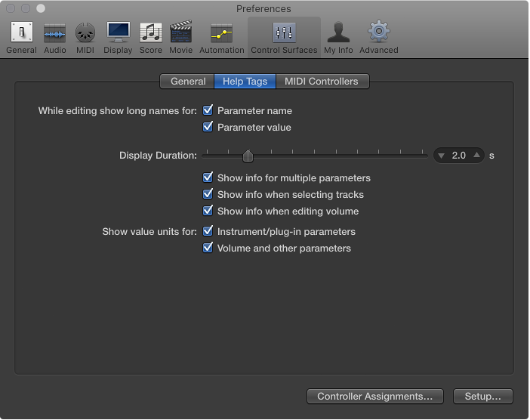Open Controller Assignments window
The height and width of the screenshot is (420, 530).
click(x=375, y=397)
